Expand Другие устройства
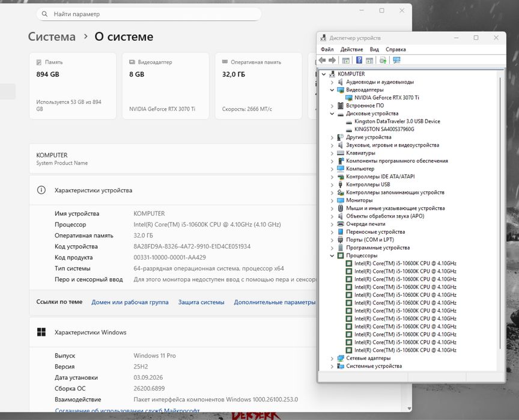 coord(332,137)
